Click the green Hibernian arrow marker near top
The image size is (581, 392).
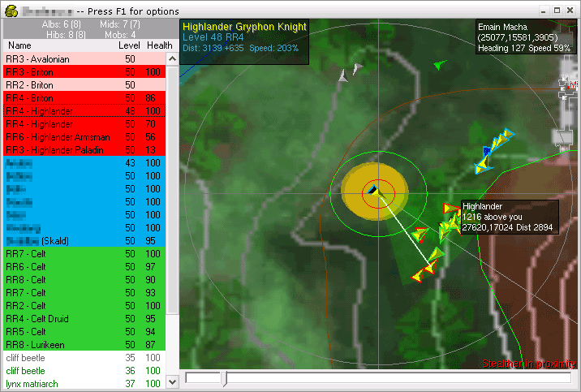click(440, 65)
